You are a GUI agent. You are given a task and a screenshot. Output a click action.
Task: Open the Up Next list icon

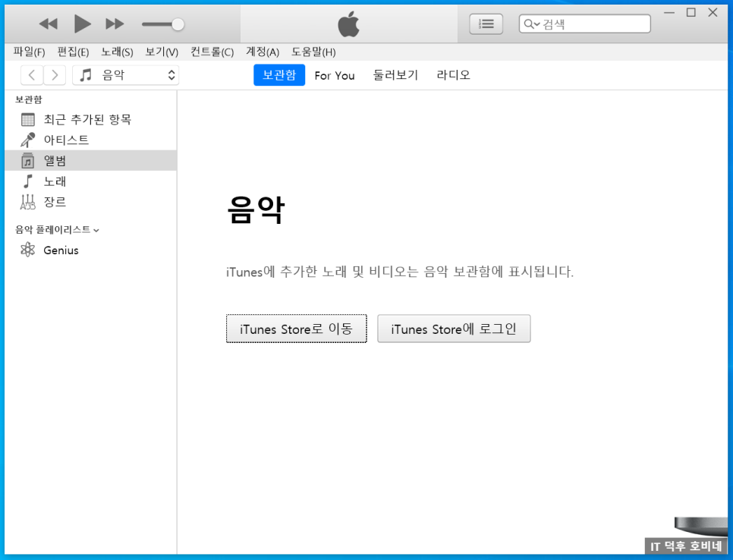pos(486,24)
